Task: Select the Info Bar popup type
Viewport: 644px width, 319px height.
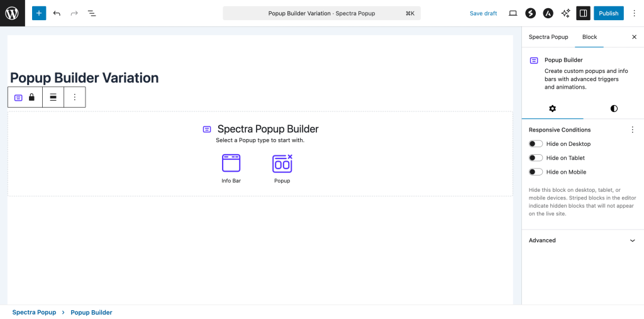Action: [x=231, y=168]
